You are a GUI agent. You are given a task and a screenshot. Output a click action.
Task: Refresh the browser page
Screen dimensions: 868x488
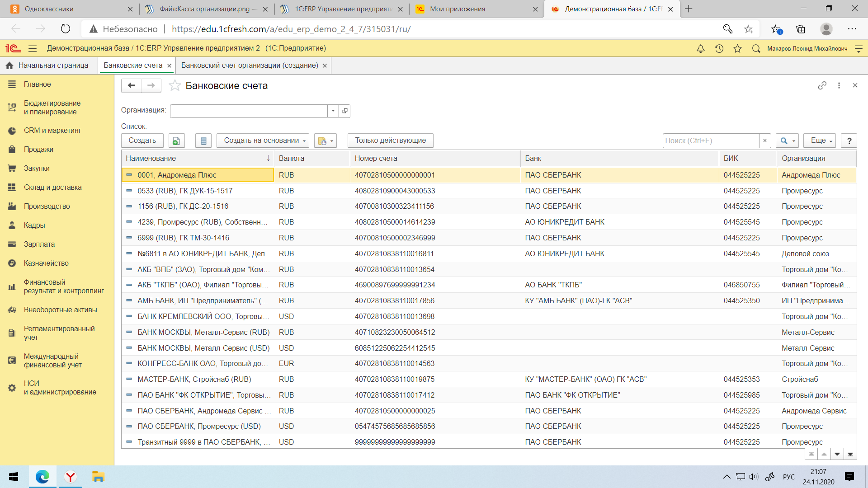point(66,29)
